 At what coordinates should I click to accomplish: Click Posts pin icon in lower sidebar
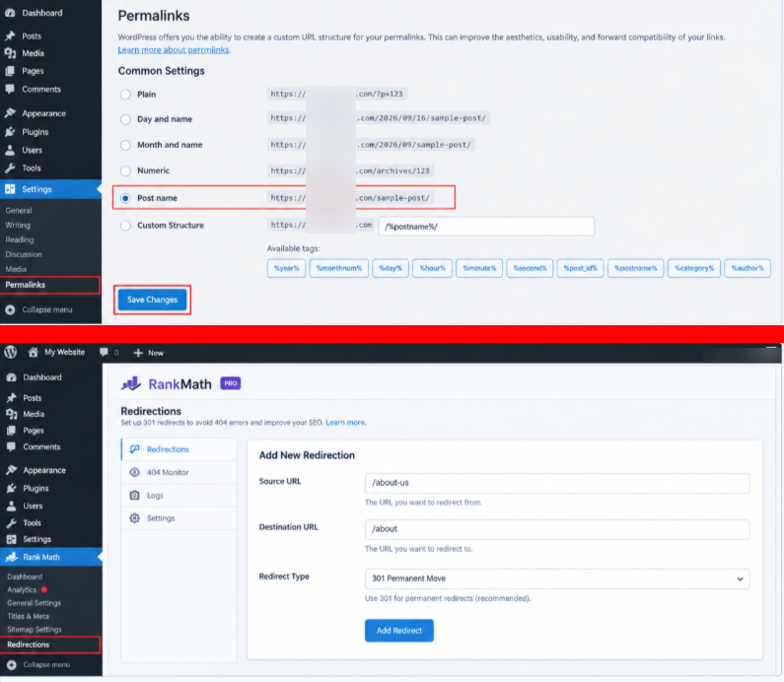(x=11, y=398)
